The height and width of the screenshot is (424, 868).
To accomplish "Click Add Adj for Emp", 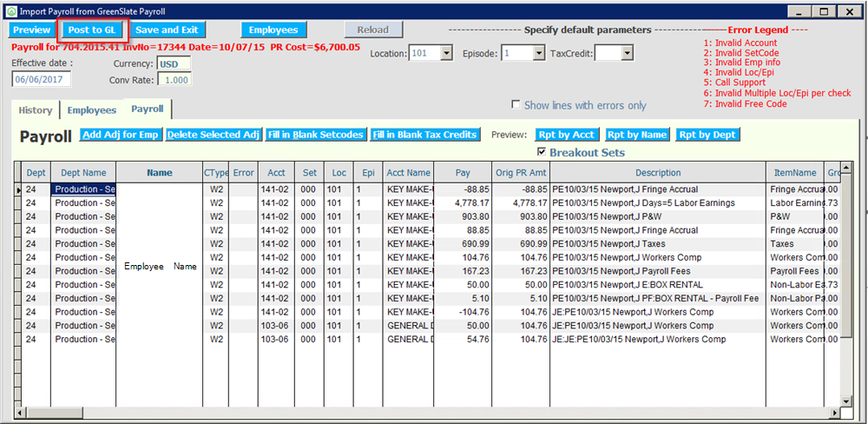I will coord(122,135).
